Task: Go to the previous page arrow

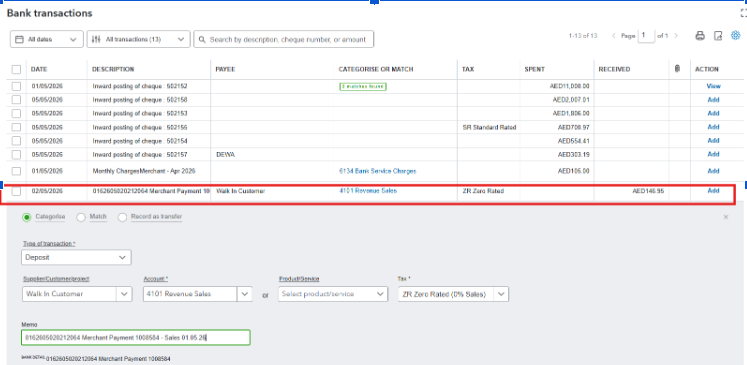Action: pyautogui.click(x=614, y=36)
